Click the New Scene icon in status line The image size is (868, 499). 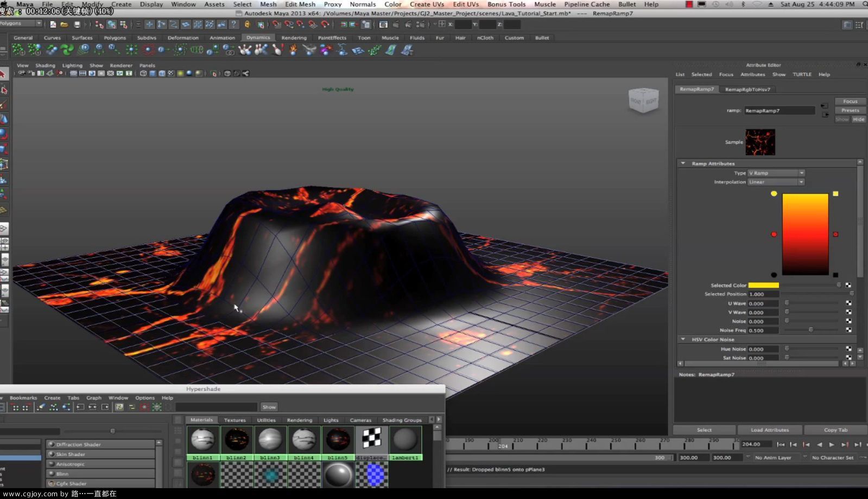(x=53, y=24)
